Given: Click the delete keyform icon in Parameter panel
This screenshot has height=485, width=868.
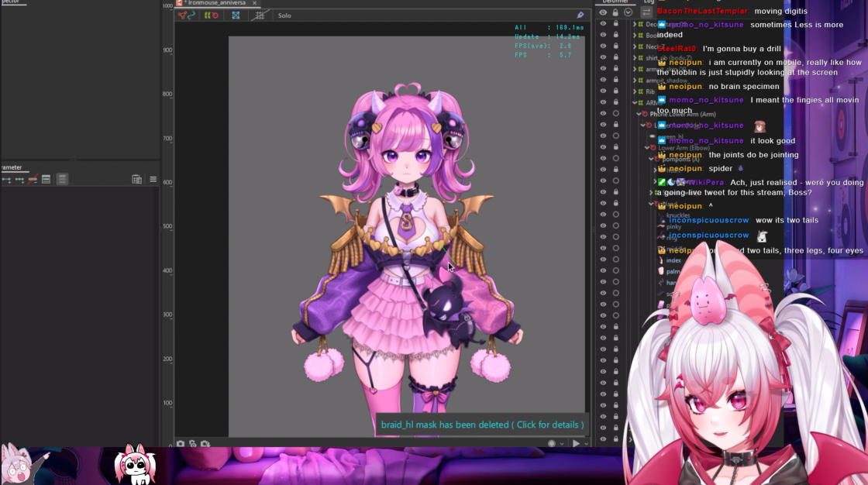Looking at the screenshot, I should [x=33, y=180].
